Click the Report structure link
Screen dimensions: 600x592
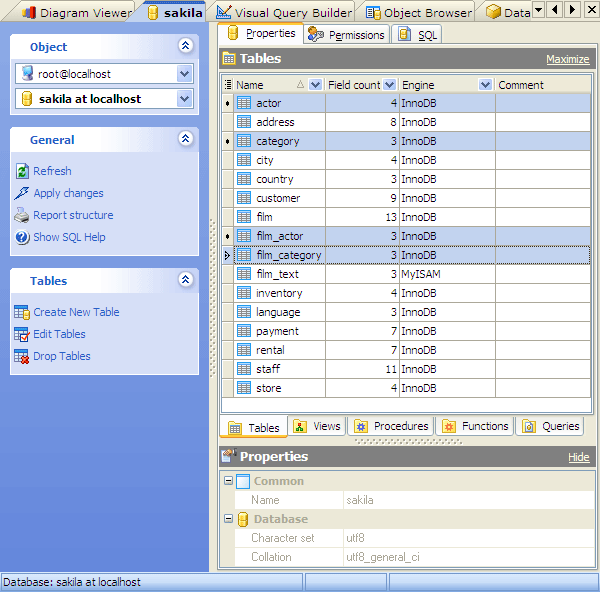pos(73,215)
